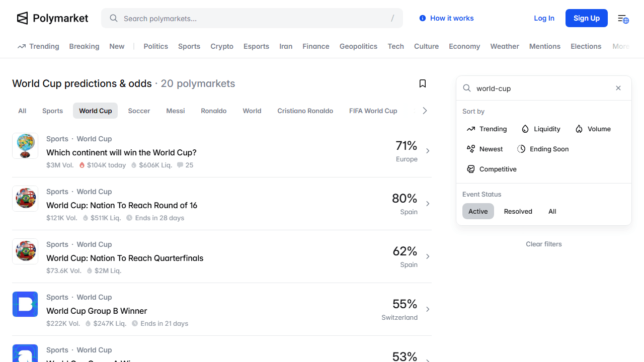The height and width of the screenshot is (362, 644).
Task: Focus the Search polymarkets field
Action: coord(252,18)
